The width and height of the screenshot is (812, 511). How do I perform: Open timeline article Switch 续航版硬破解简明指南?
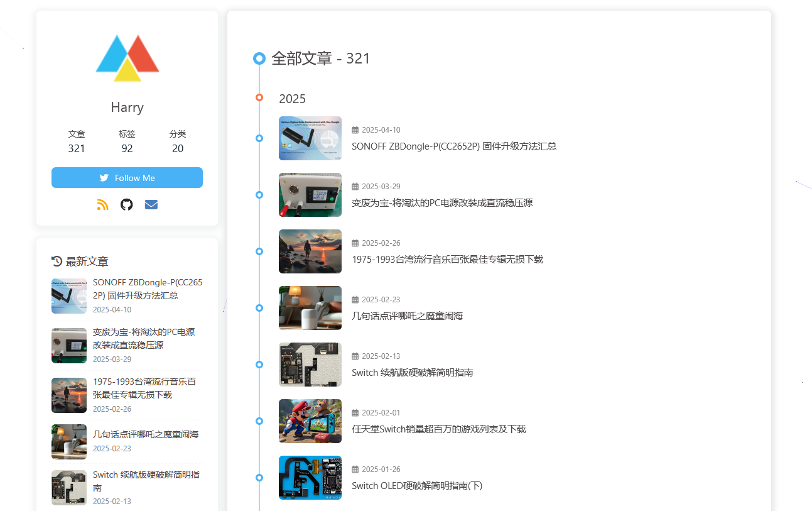[x=413, y=373]
